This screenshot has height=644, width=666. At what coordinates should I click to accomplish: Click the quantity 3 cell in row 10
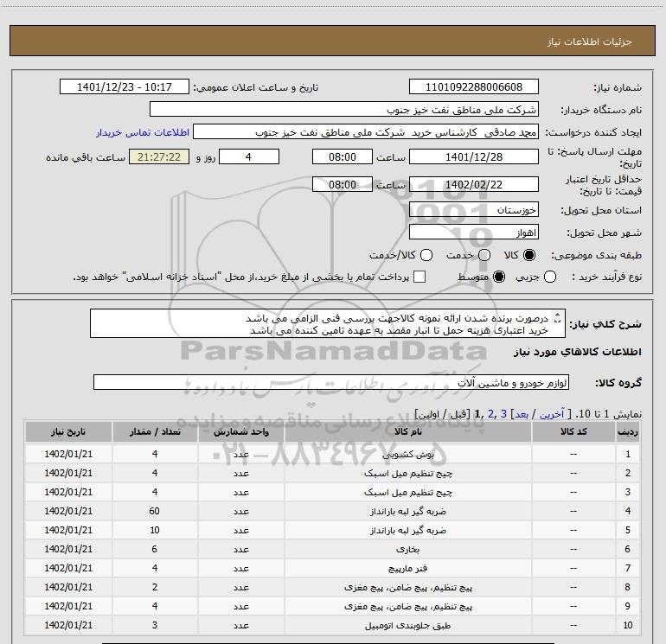tap(155, 625)
